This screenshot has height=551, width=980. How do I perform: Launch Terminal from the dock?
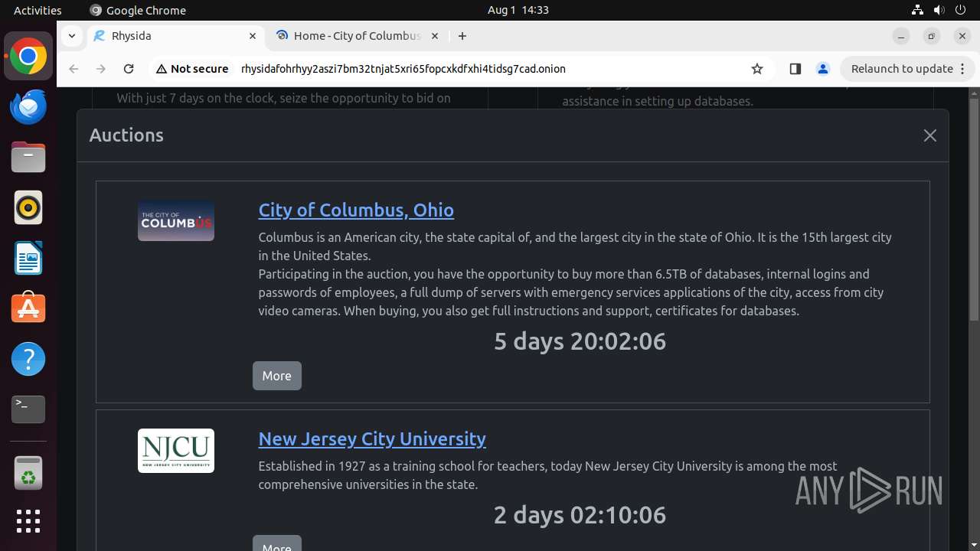(28, 409)
